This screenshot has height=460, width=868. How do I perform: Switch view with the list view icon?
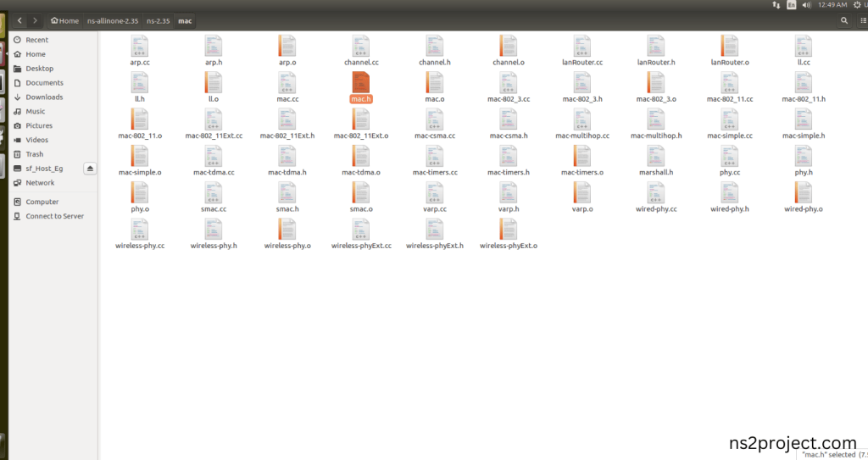pyautogui.click(x=863, y=20)
